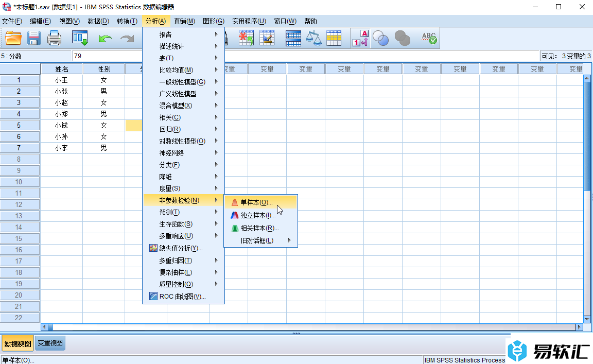Open the 视图(V) menu
This screenshot has height=364, width=593.
69,21
